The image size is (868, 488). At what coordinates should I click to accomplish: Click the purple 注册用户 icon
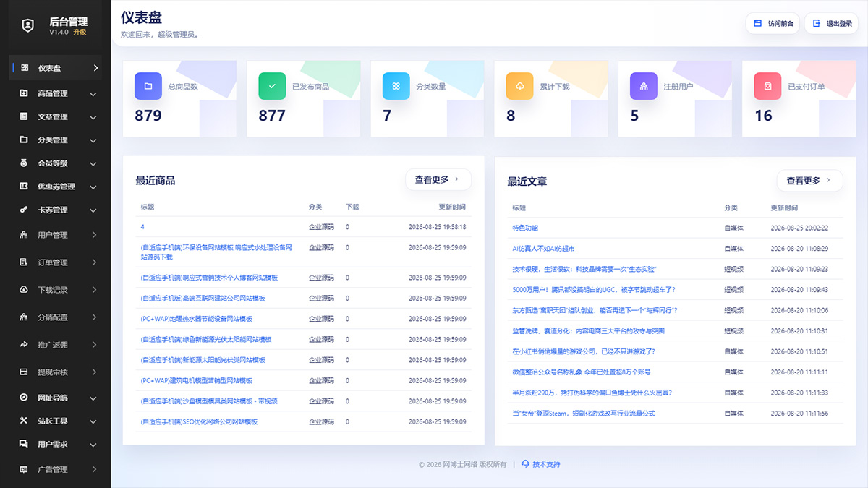644,86
